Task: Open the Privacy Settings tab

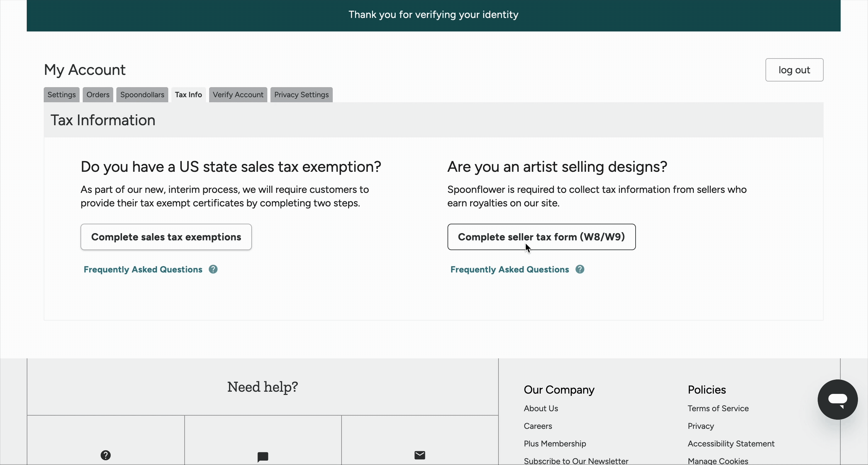Action: (301, 95)
